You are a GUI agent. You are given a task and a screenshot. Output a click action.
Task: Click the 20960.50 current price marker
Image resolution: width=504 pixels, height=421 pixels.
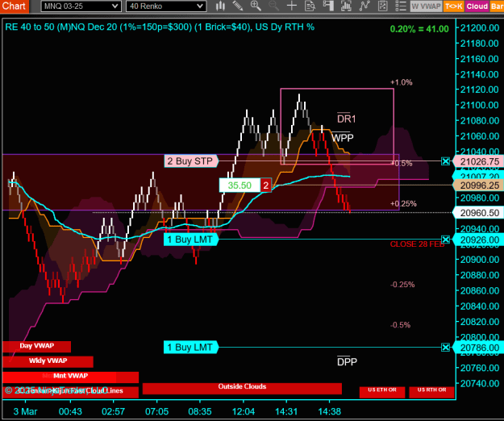[479, 213]
